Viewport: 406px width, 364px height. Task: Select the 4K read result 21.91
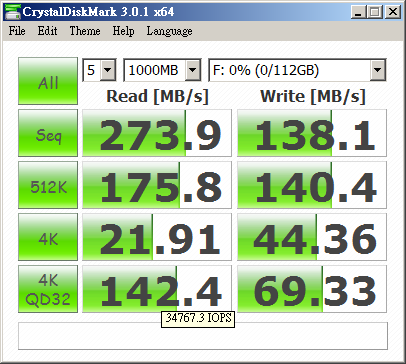[157, 237]
